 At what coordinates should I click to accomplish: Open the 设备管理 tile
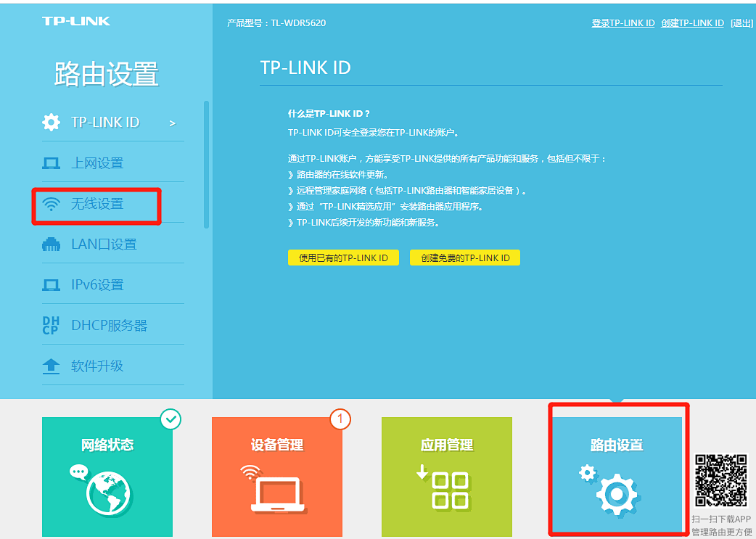coord(276,477)
